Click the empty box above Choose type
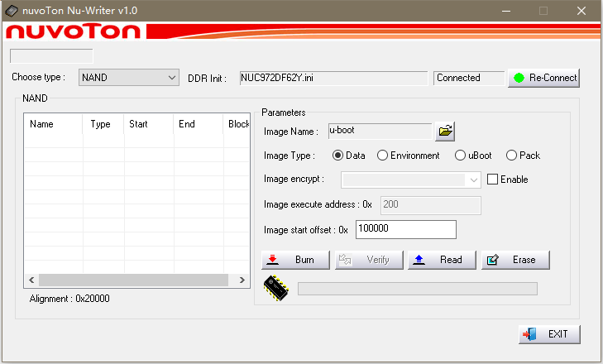603x364 pixels. click(51, 56)
